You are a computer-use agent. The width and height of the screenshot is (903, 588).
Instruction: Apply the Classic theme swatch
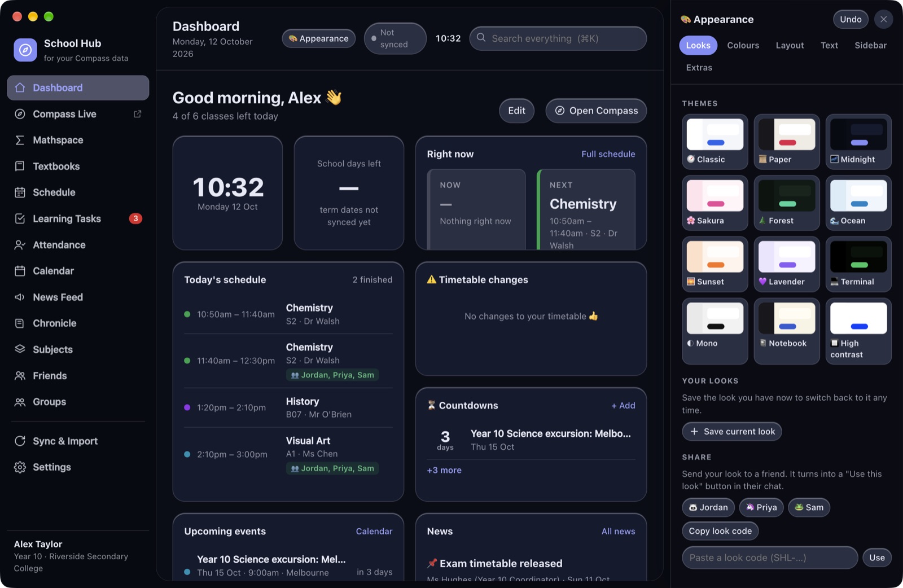(715, 142)
